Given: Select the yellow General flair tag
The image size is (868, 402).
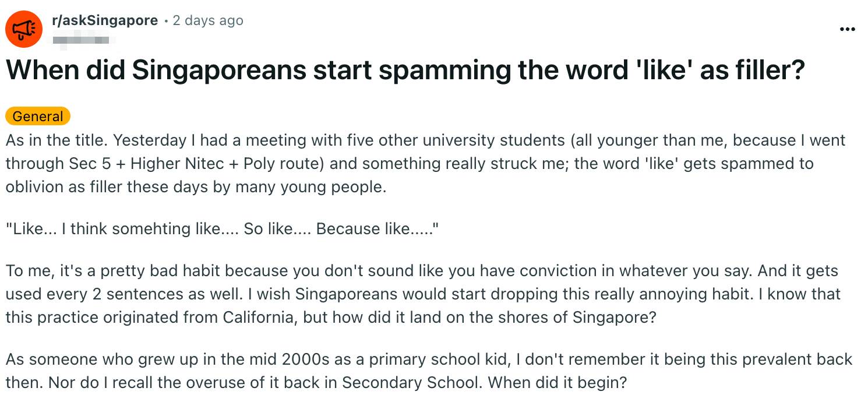Looking at the screenshot, I should [38, 117].
